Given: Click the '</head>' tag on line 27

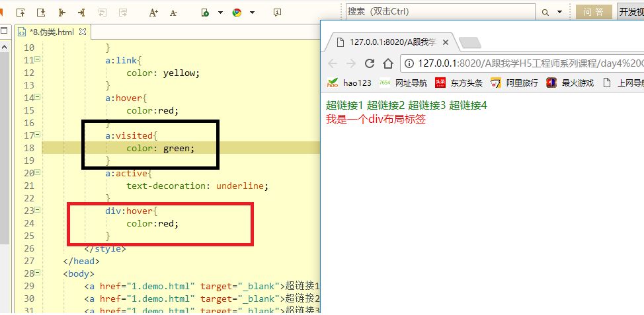Looking at the screenshot, I should [x=81, y=262].
